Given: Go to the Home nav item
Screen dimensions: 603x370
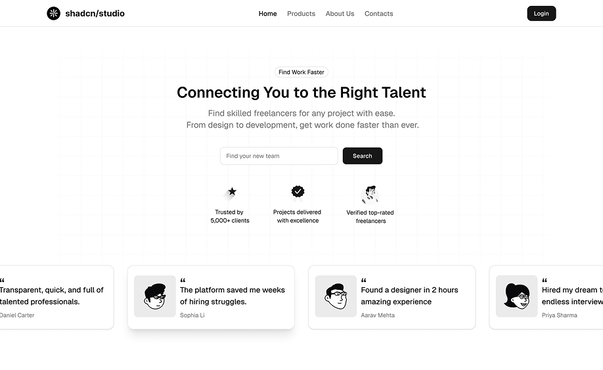Looking at the screenshot, I should (x=268, y=13).
